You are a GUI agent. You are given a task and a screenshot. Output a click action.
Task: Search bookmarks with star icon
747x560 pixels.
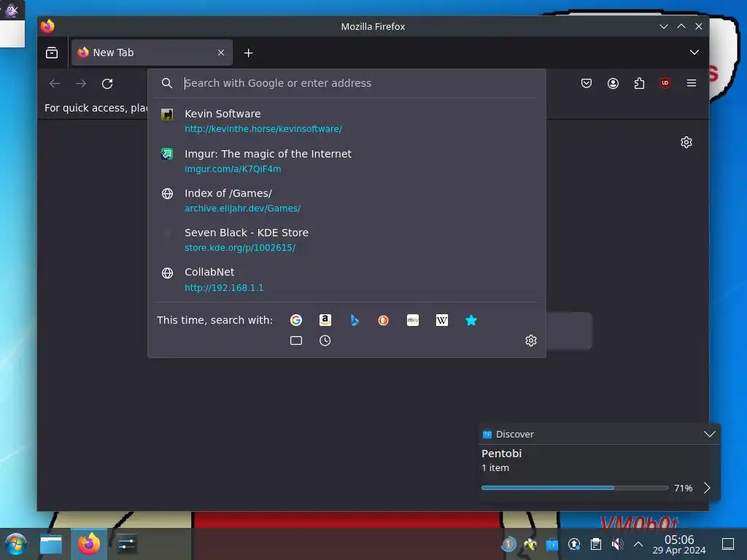[471, 321]
